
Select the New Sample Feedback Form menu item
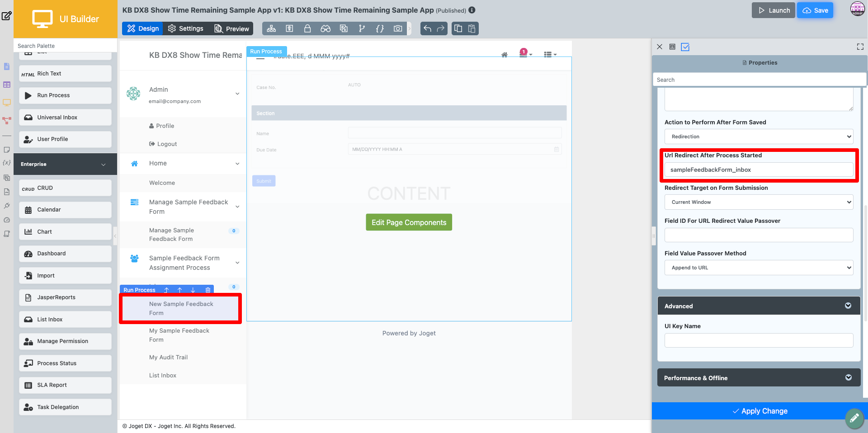(x=181, y=309)
